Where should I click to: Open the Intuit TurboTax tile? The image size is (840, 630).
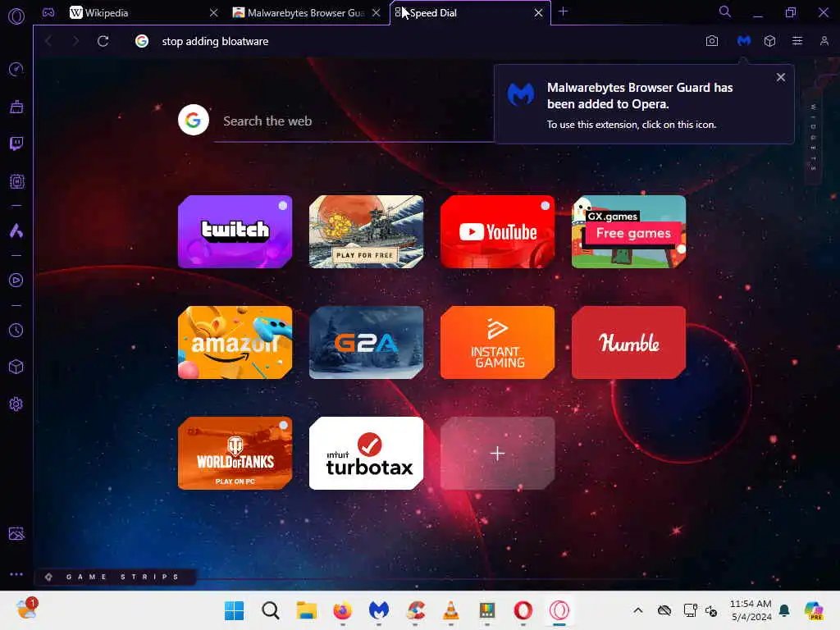point(367,453)
